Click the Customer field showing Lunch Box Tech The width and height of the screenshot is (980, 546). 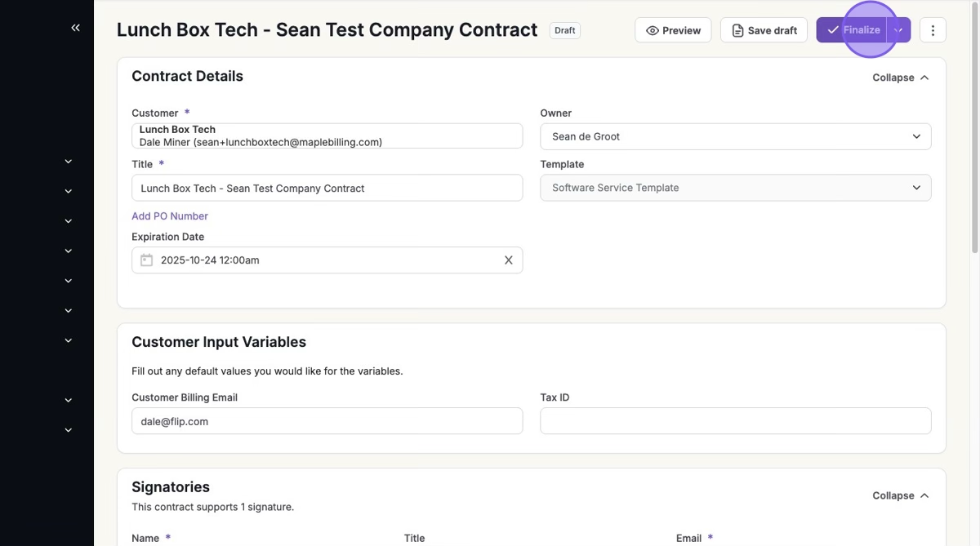point(327,135)
